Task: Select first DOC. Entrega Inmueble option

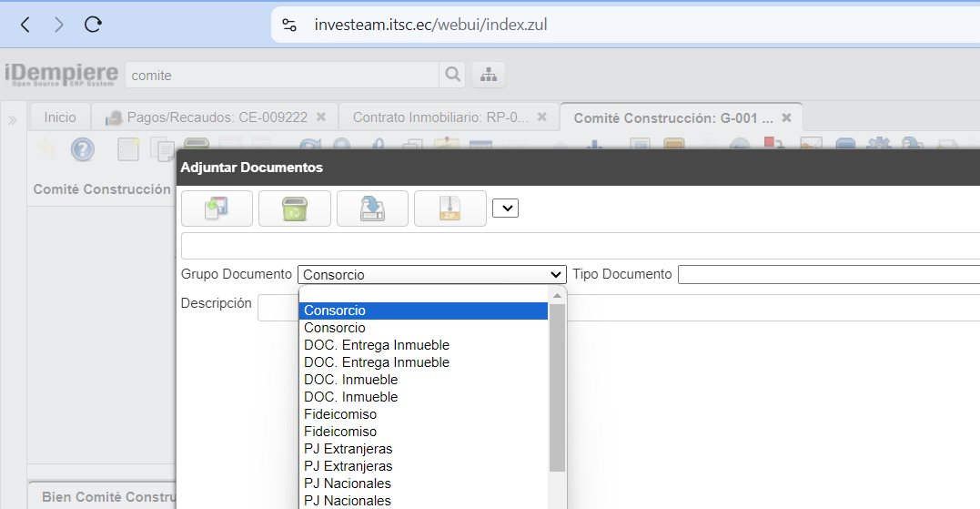Action: [x=377, y=345]
